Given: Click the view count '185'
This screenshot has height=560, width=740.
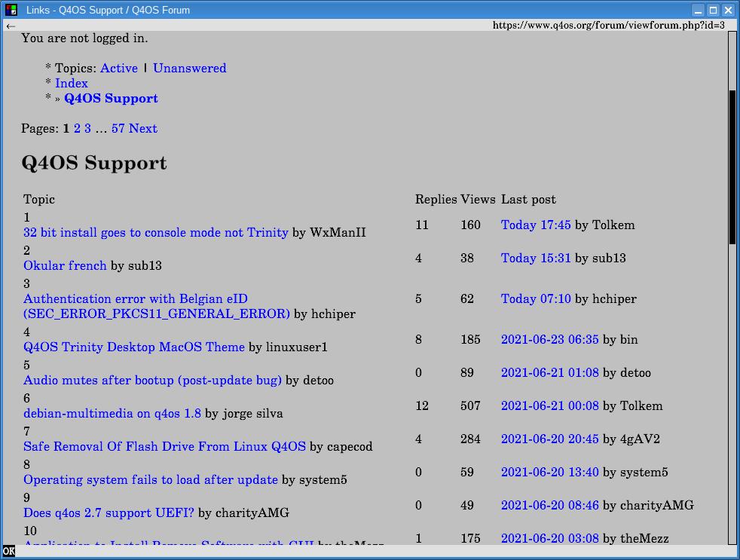Looking at the screenshot, I should [470, 339].
